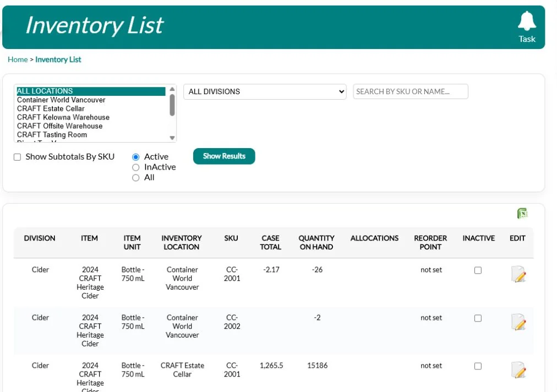Click the EDIT column header

[x=517, y=238]
